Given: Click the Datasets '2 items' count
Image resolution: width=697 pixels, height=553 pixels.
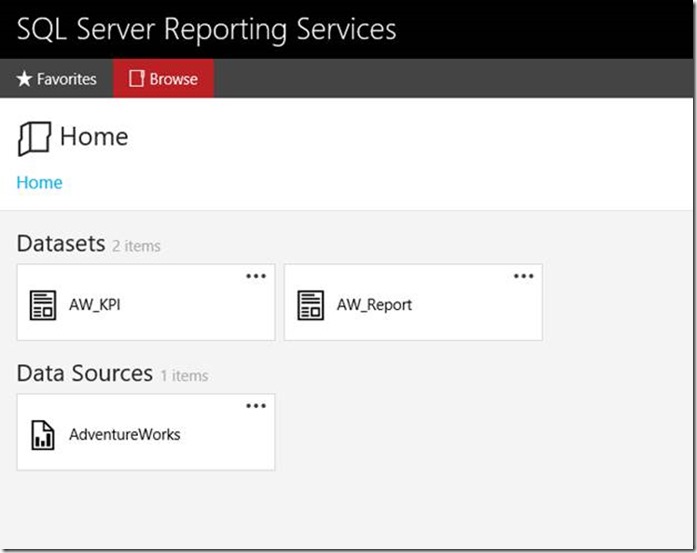Looking at the screenshot, I should click(136, 246).
